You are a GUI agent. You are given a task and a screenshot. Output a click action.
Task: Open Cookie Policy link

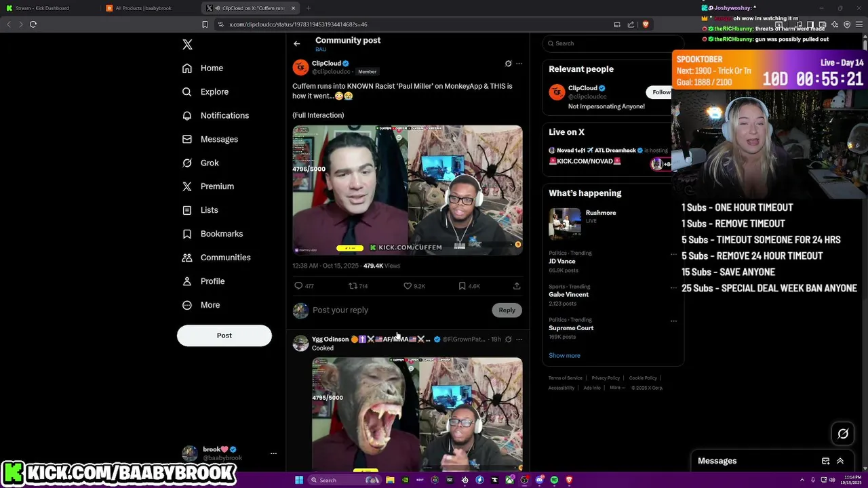[x=643, y=378]
